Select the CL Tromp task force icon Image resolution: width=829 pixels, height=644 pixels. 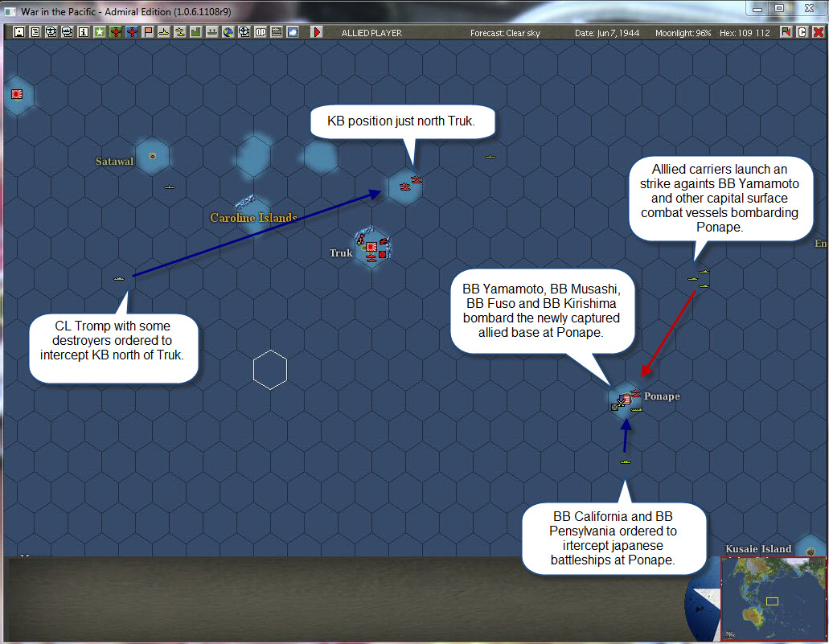tap(119, 279)
